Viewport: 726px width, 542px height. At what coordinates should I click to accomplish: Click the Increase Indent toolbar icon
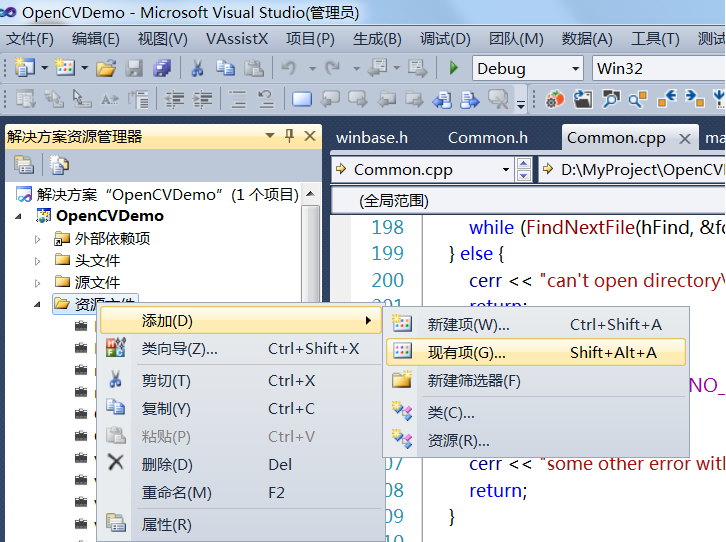click(x=202, y=99)
